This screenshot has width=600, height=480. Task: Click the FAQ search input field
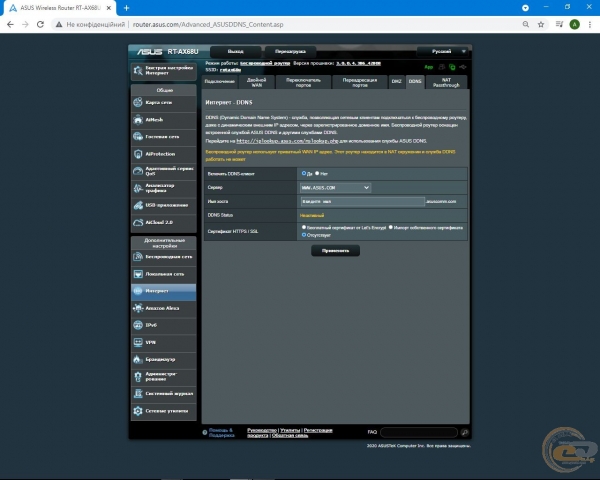pyautogui.click(x=419, y=433)
